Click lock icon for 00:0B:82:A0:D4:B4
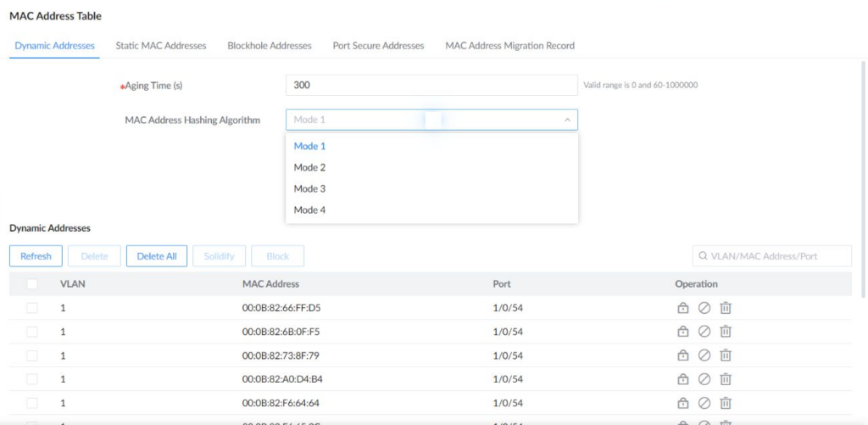868x425 pixels. pos(683,379)
